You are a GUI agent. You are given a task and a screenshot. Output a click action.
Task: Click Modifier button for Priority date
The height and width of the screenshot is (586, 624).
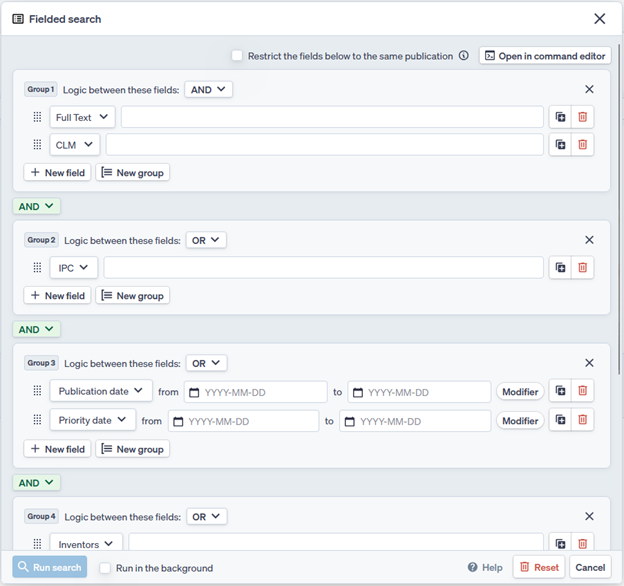point(520,421)
